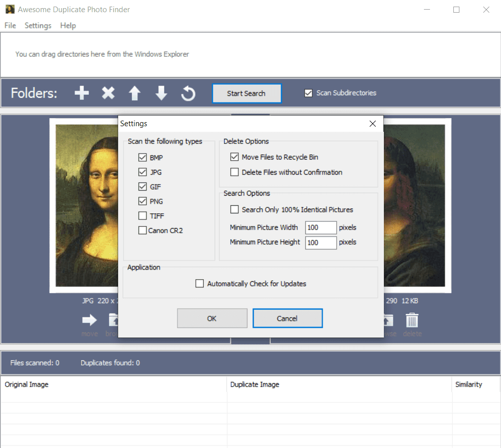Click the Minimum Picture Width field

pyautogui.click(x=321, y=228)
